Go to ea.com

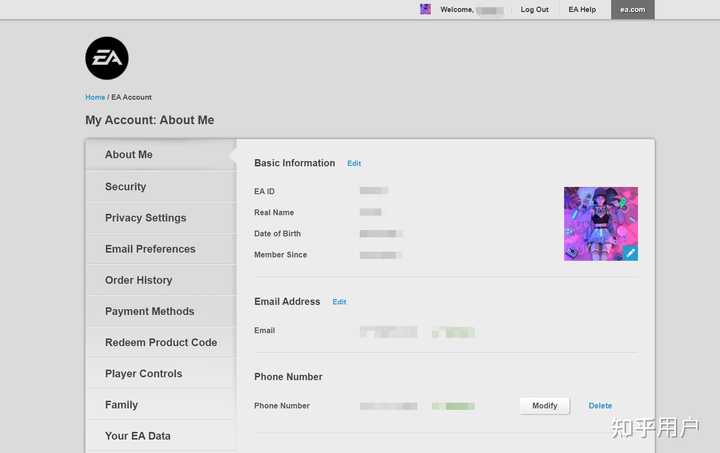633,10
